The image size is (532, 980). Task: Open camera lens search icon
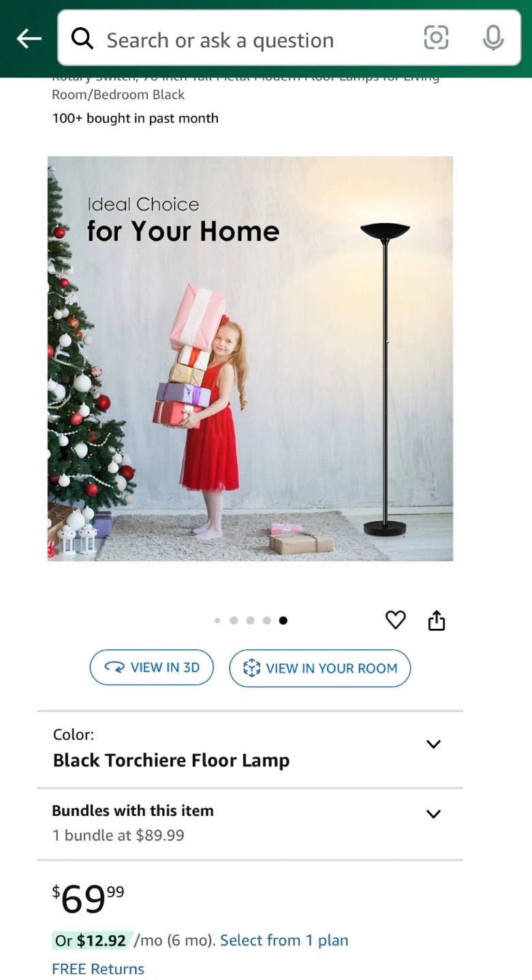pos(436,38)
